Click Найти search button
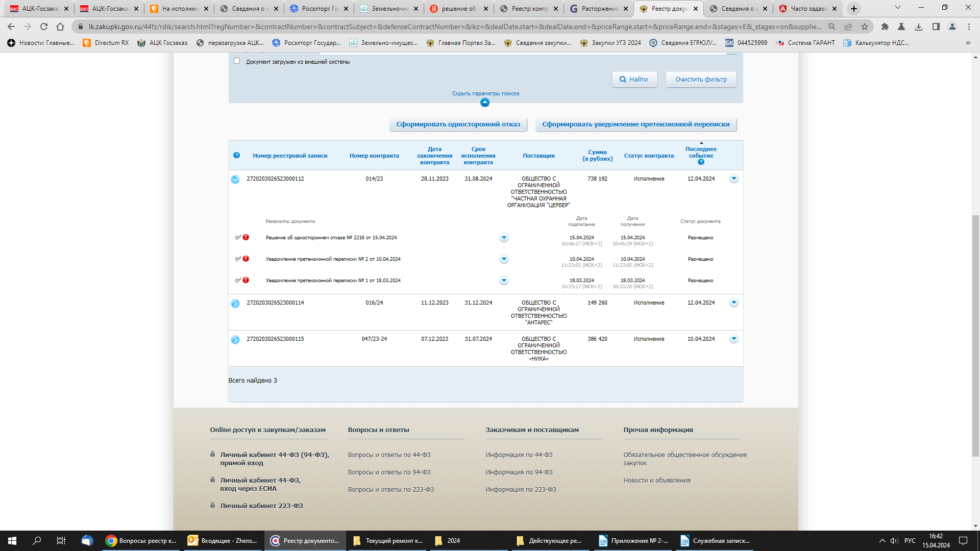The height and width of the screenshot is (551, 980). click(x=634, y=80)
